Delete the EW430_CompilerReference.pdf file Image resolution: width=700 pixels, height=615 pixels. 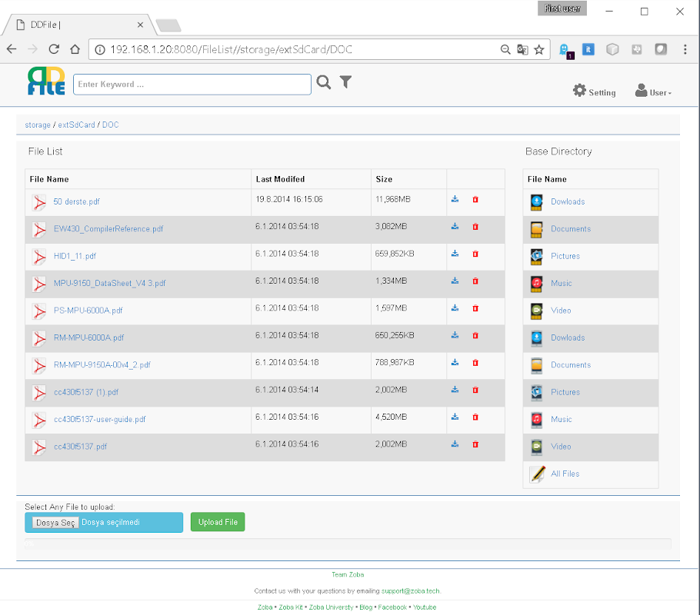[x=475, y=227]
